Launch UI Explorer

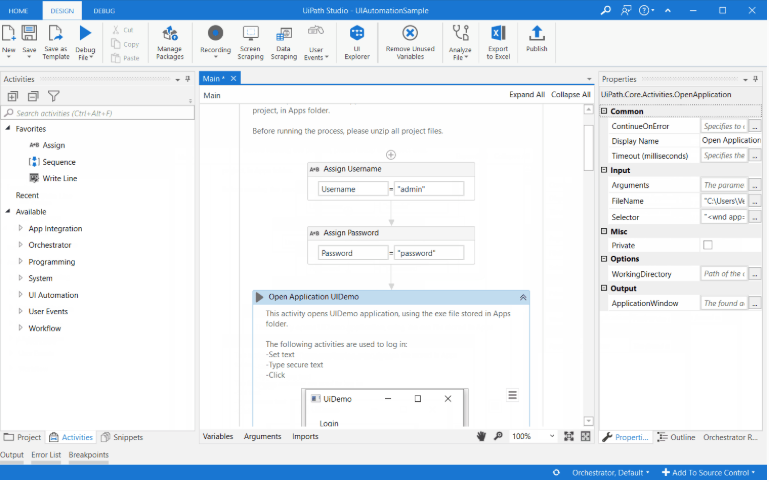pyautogui.click(x=357, y=39)
